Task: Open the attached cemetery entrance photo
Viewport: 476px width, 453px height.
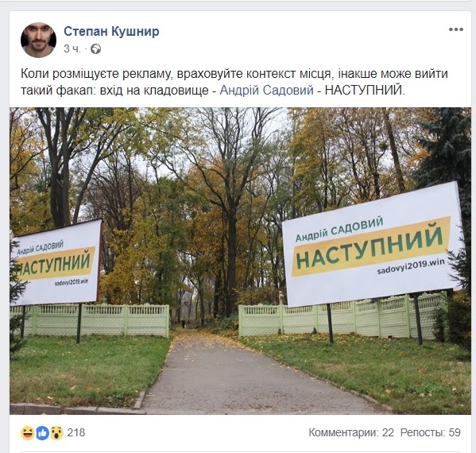Action: [241, 261]
